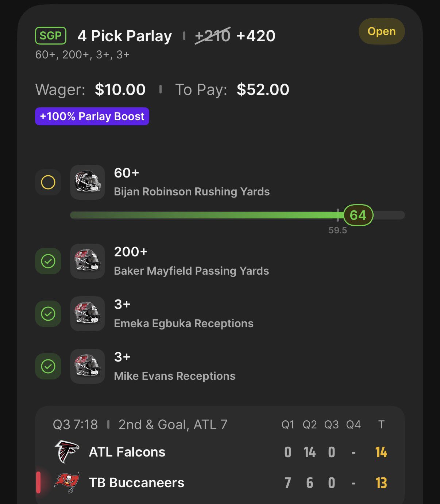Tap the Q3 7:18 game clock
The width and height of the screenshot is (440, 504).
point(75,424)
